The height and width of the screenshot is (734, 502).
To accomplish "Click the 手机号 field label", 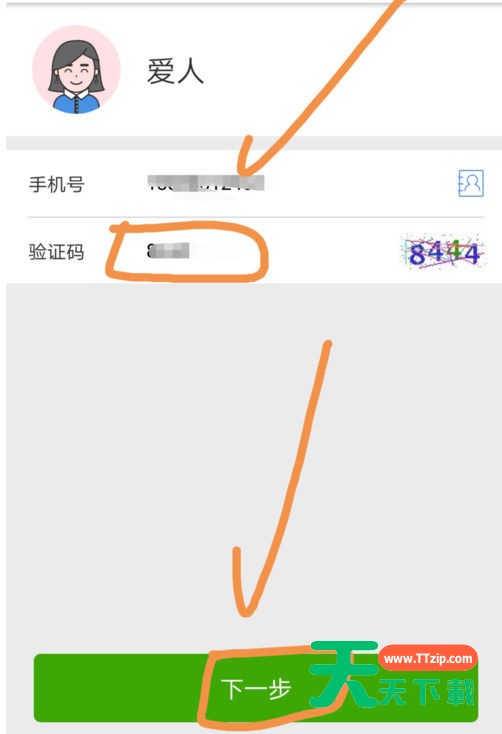I will [57, 184].
